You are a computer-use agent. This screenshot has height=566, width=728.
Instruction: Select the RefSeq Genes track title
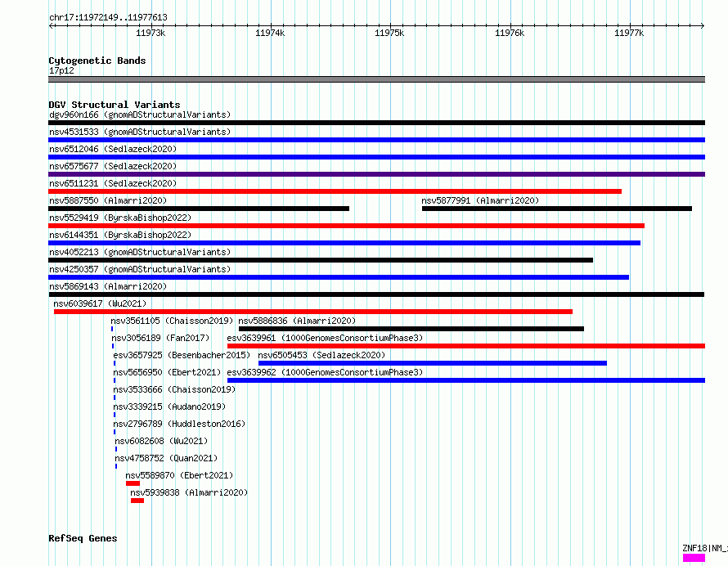(x=83, y=538)
